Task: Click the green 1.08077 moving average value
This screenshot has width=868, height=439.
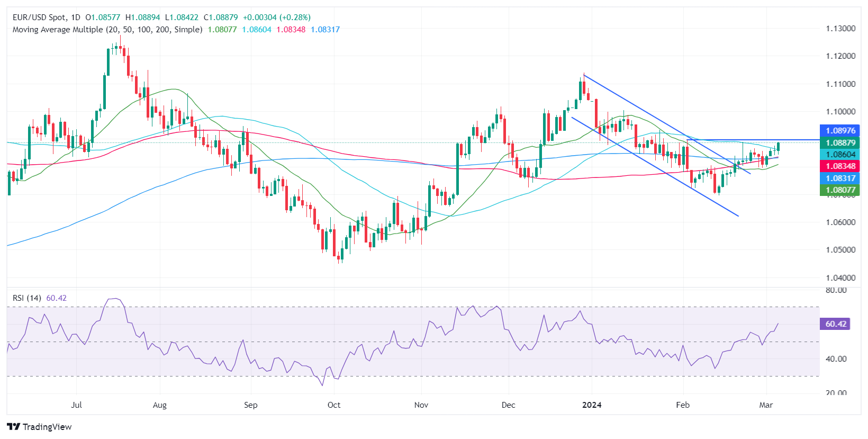Action: point(222,30)
